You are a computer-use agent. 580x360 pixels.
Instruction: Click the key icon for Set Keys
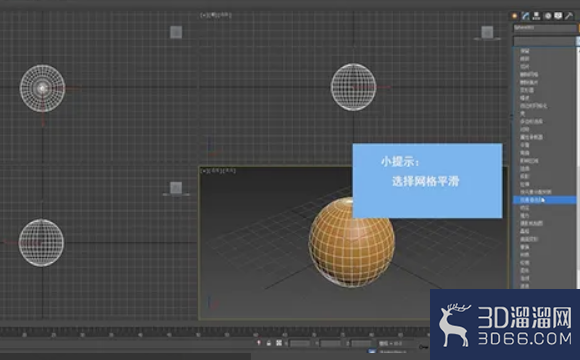click(424, 347)
